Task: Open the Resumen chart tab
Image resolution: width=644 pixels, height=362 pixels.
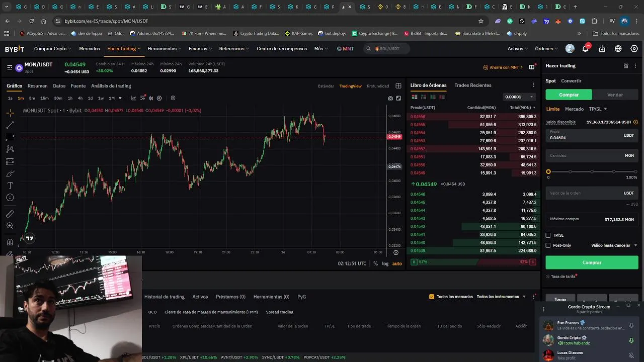Action: 37,86
